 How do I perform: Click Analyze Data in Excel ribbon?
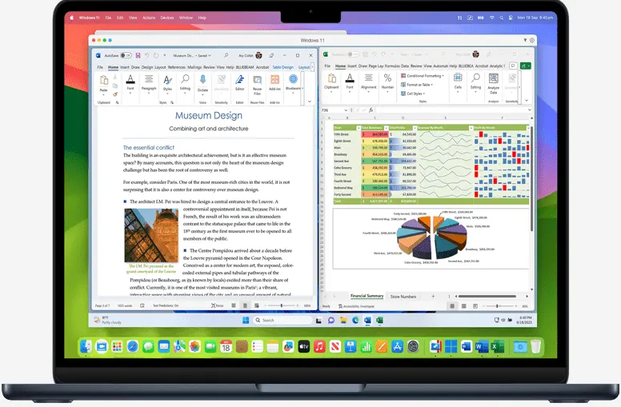click(x=493, y=83)
